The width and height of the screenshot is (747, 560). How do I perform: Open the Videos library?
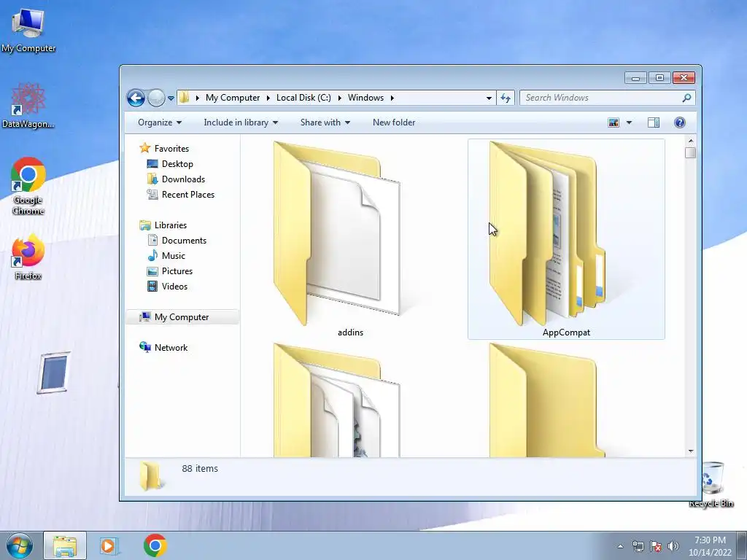[174, 286]
